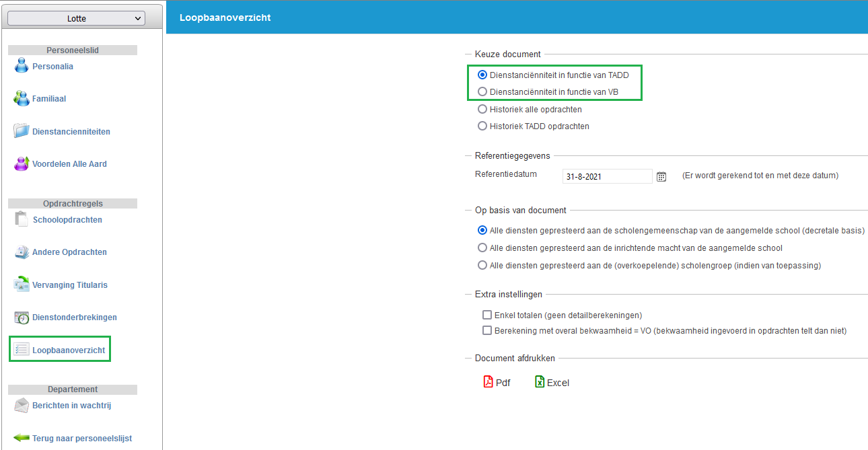The height and width of the screenshot is (450, 868).
Task: Enable Enkel totalen checkbox
Action: click(x=487, y=314)
